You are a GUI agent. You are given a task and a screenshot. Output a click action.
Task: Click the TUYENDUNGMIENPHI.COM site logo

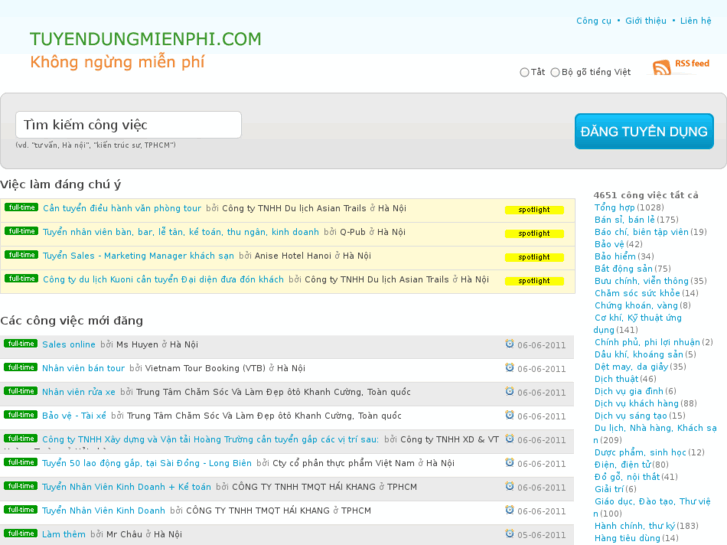click(146, 39)
